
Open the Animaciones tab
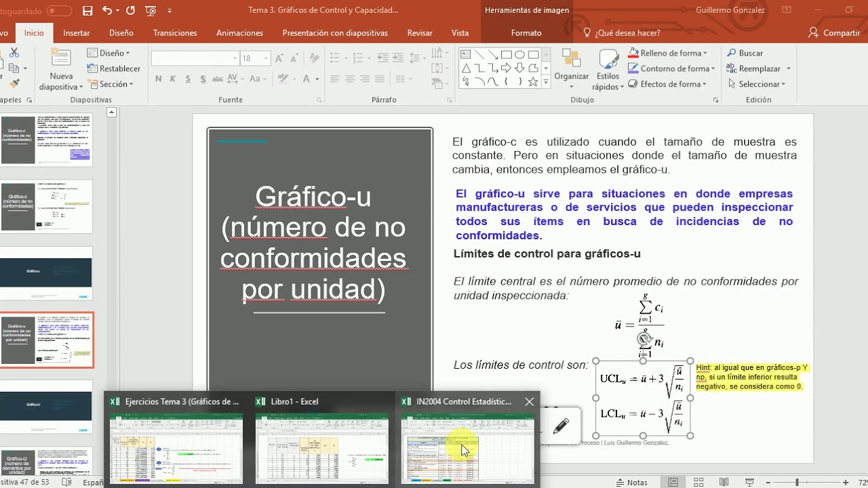point(239,33)
